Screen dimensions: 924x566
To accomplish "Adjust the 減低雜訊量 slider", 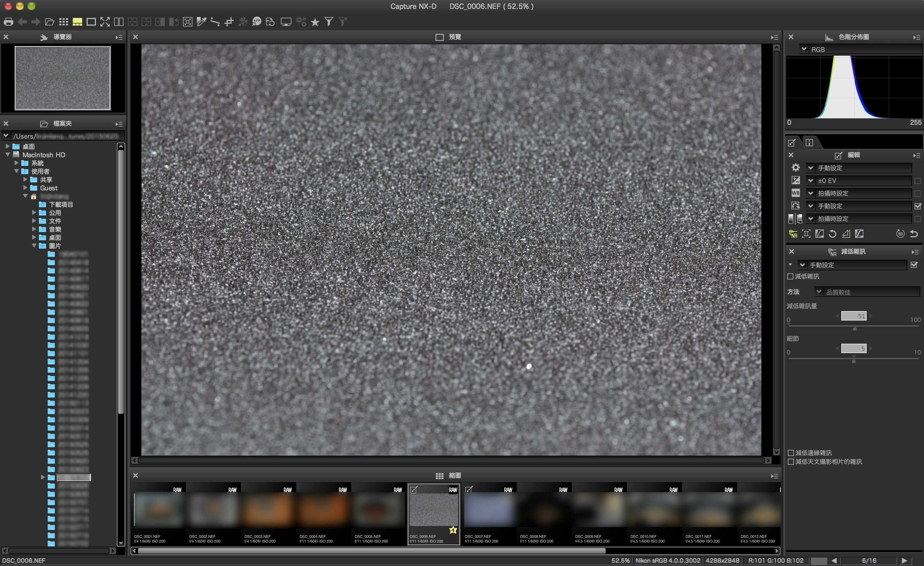I will pyautogui.click(x=855, y=329).
